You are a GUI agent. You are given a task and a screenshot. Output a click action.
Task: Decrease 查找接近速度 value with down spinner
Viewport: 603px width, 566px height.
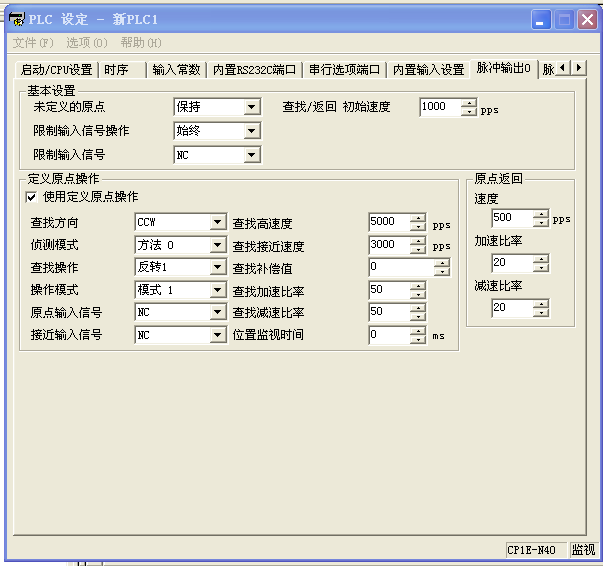coord(418,249)
